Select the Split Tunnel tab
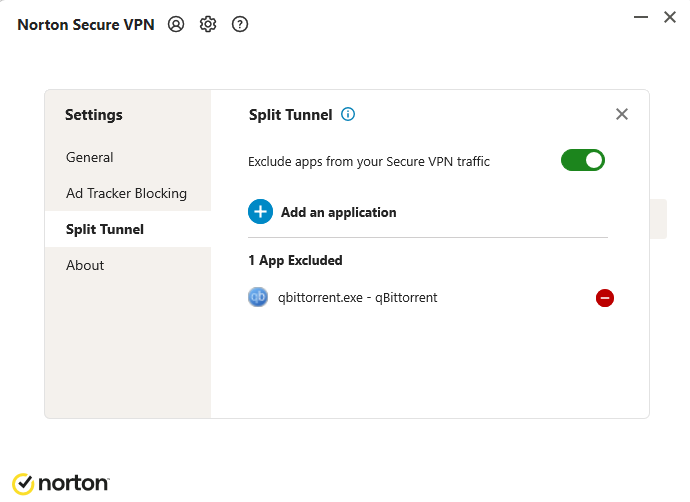690x502 pixels. [x=105, y=229]
